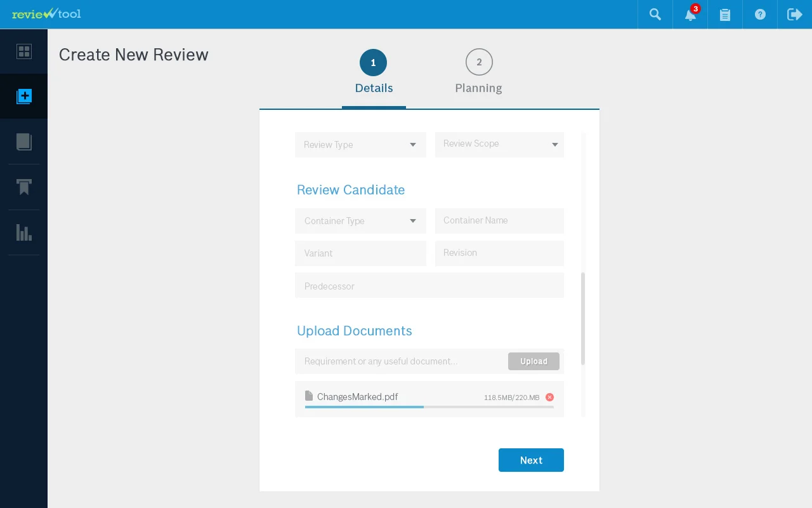Click the file icon beside ChangesMarked.pdf
Image resolution: width=812 pixels, height=508 pixels.
point(309,396)
